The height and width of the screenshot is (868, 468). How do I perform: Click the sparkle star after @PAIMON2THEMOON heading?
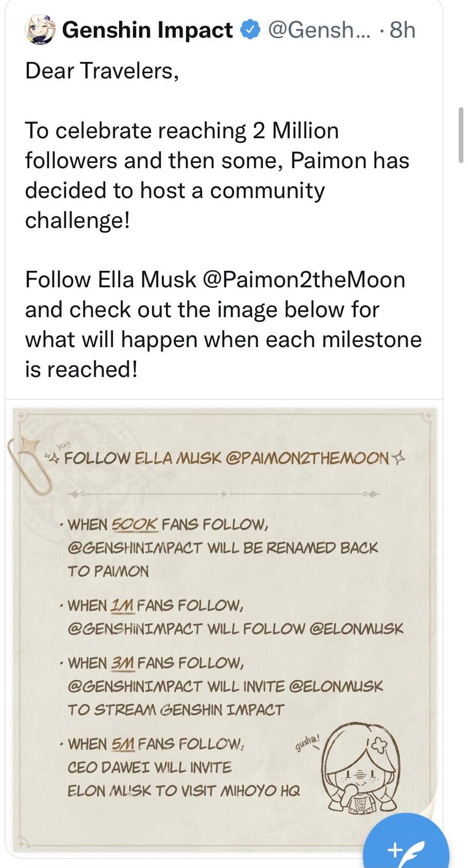click(399, 458)
